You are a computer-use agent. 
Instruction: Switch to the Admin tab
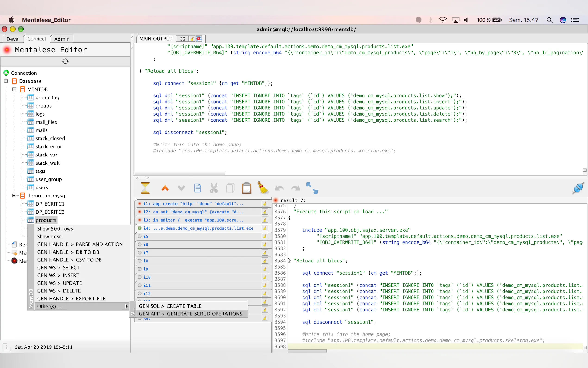pyautogui.click(x=62, y=39)
